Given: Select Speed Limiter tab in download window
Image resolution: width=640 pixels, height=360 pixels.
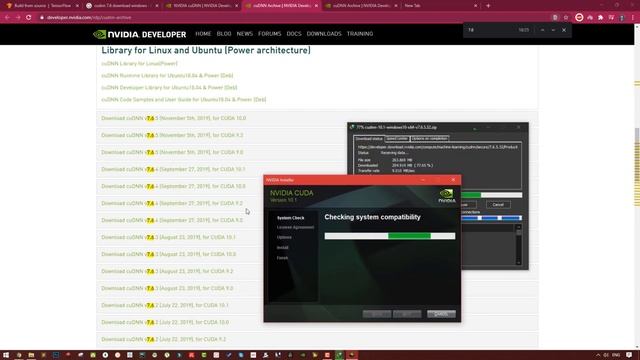Looking at the screenshot, I should [397, 139].
